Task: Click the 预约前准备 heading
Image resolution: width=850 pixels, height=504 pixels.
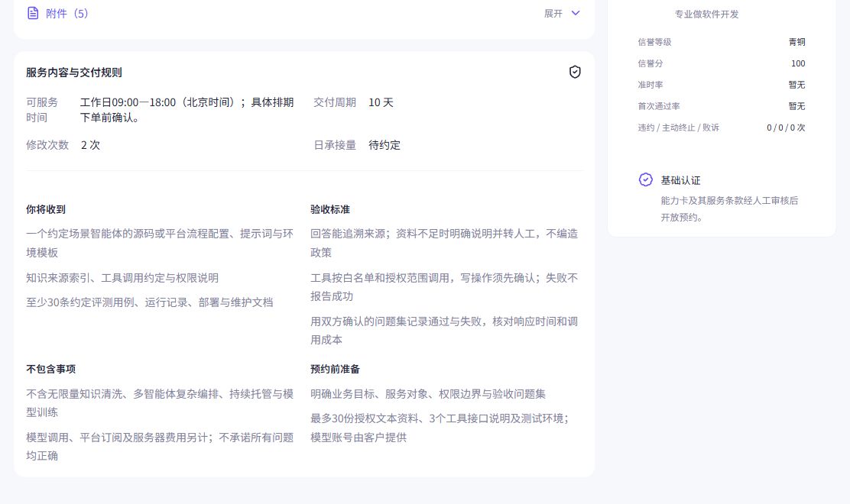Action: (335, 369)
